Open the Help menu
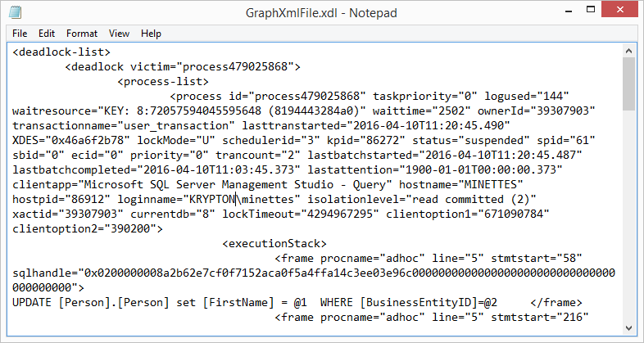 tap(151, 34)
